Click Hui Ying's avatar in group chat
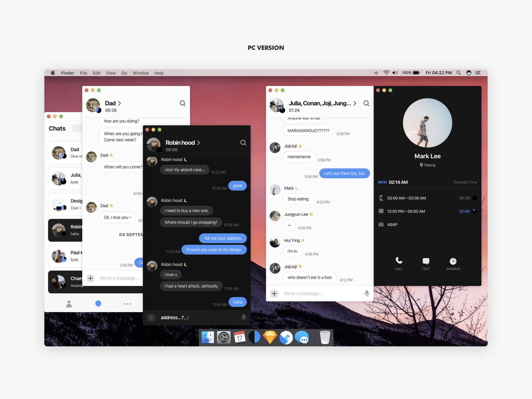Image resolution: width=532 pixels, height=399 pixels. [275, 242]
